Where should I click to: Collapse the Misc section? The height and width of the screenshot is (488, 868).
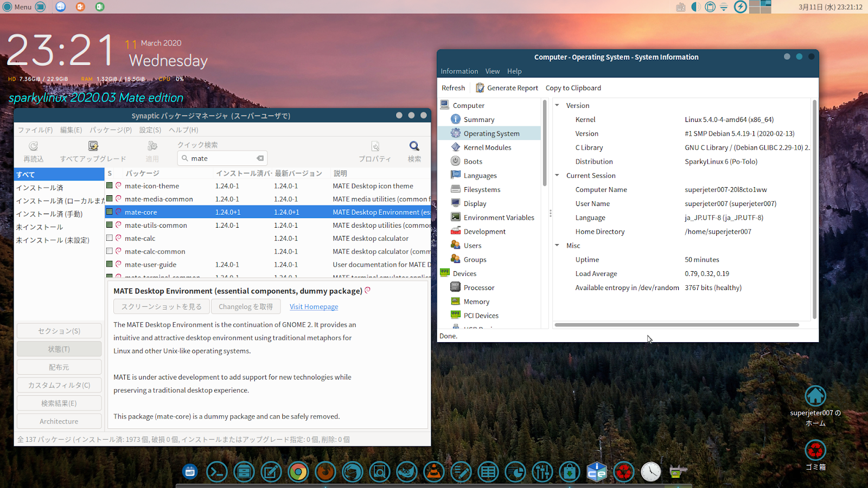tap(557, 245)
